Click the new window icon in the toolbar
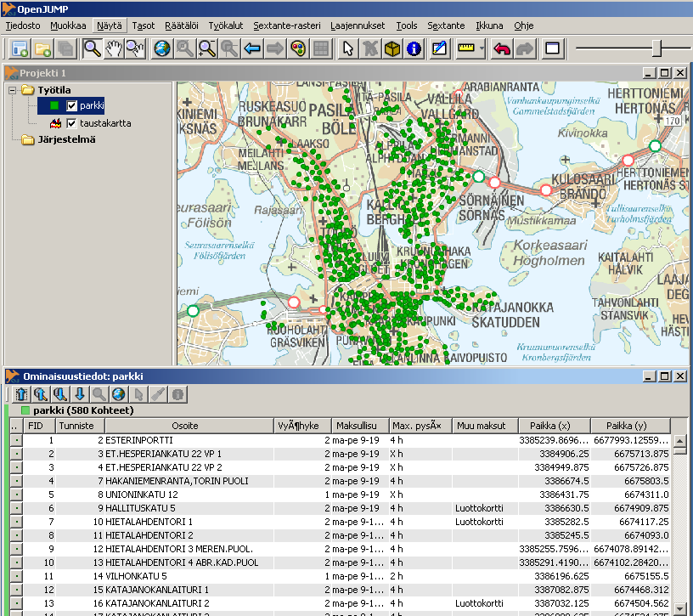The image size is (693, 616). [x=20, y=48]
